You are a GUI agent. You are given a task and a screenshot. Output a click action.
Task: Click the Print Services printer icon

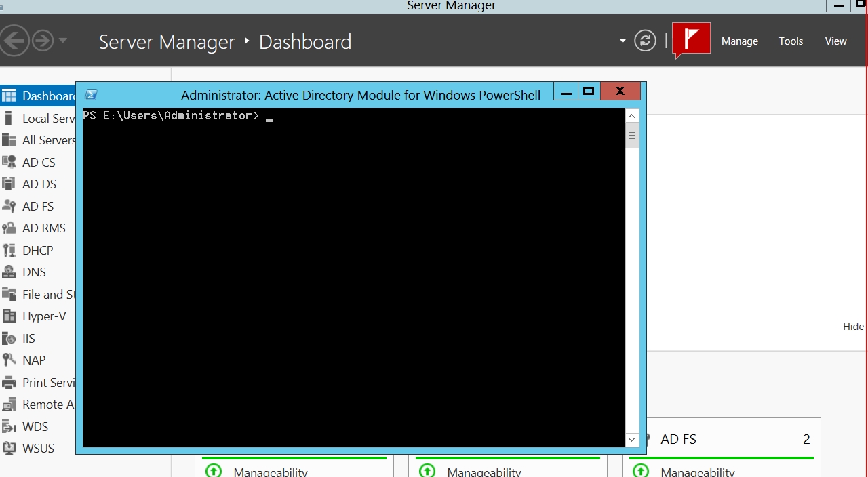tap(9, 382)
